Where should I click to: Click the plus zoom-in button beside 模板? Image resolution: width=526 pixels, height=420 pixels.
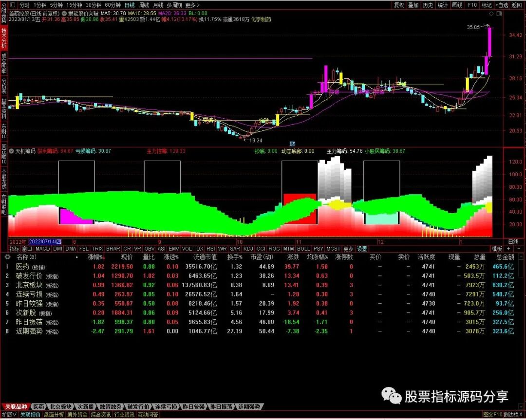coord(508,249)
